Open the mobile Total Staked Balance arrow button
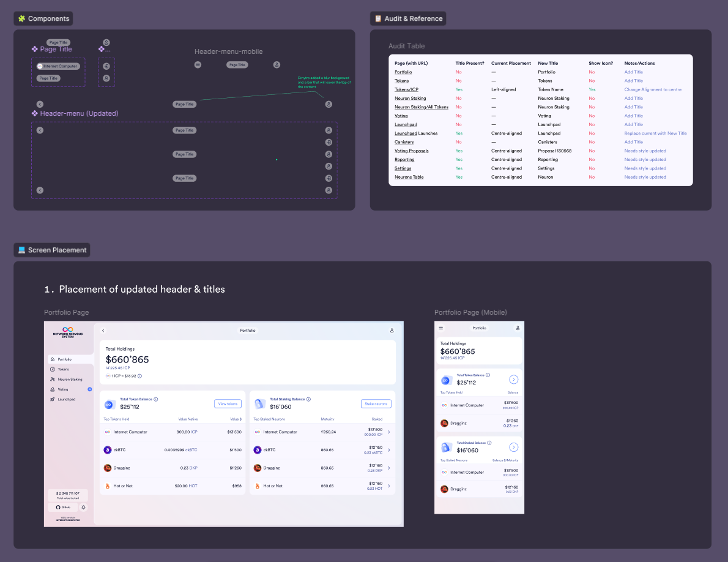The width and height of the screenshot is (728, 562). [513, 447]
